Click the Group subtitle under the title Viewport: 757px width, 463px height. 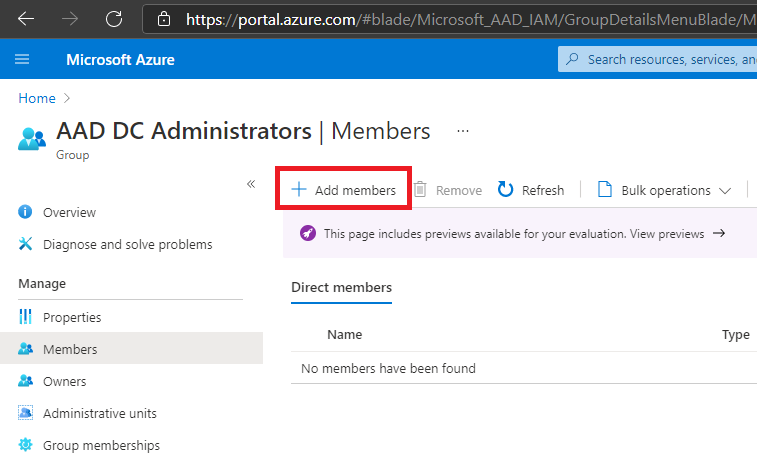(x=72, y=155)
